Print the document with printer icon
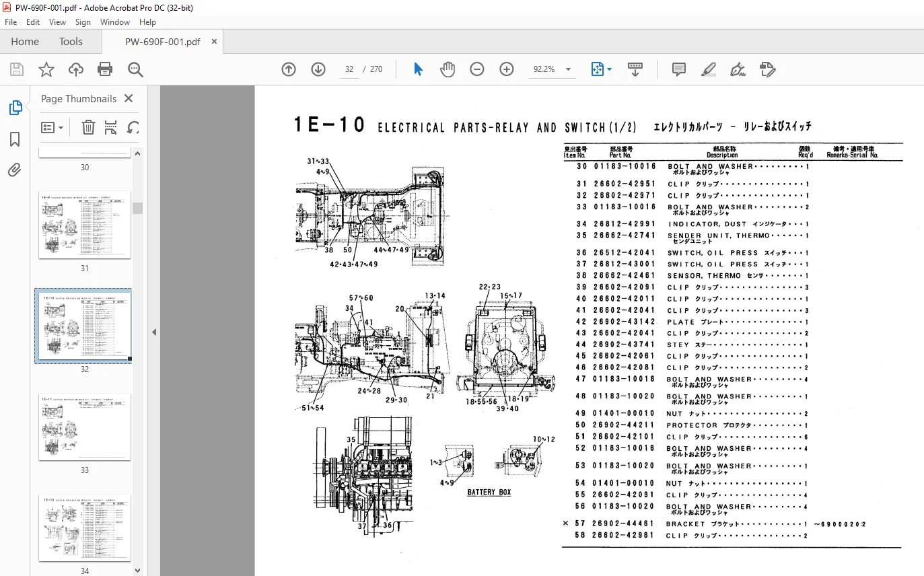The image size is (924, 576). [105, 69]
